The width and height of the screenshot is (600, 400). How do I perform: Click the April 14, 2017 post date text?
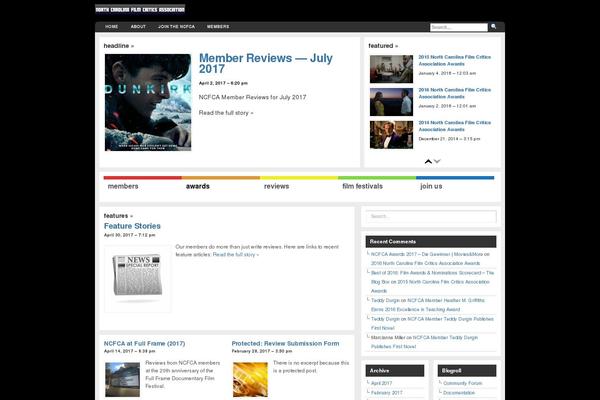tap(129, 351)
